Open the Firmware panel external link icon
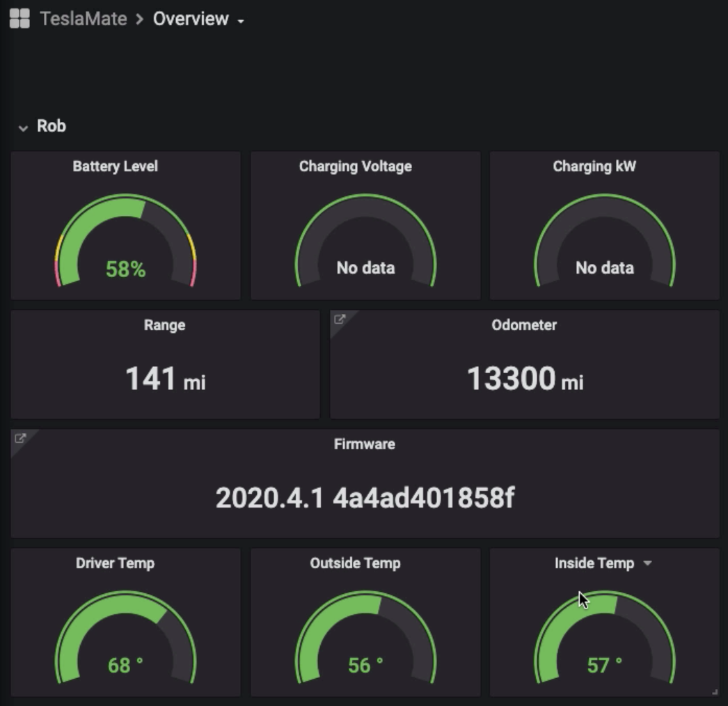 coord(20,438)
